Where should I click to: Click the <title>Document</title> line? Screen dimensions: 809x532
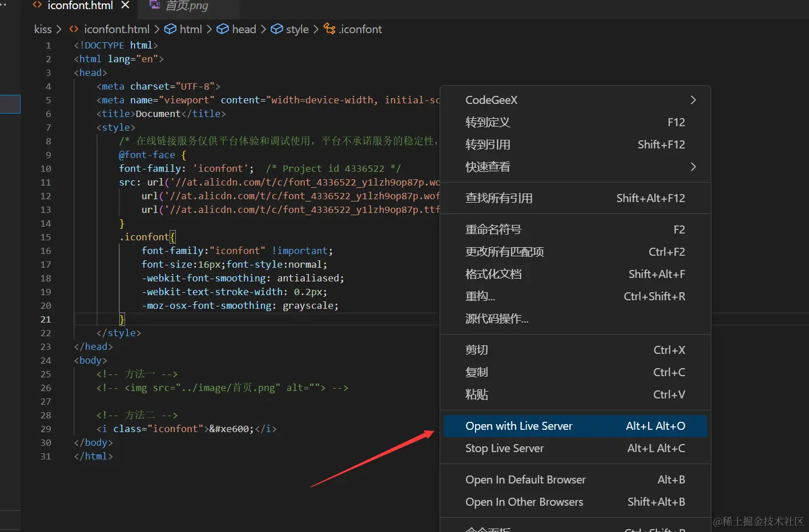click(161, 114)
